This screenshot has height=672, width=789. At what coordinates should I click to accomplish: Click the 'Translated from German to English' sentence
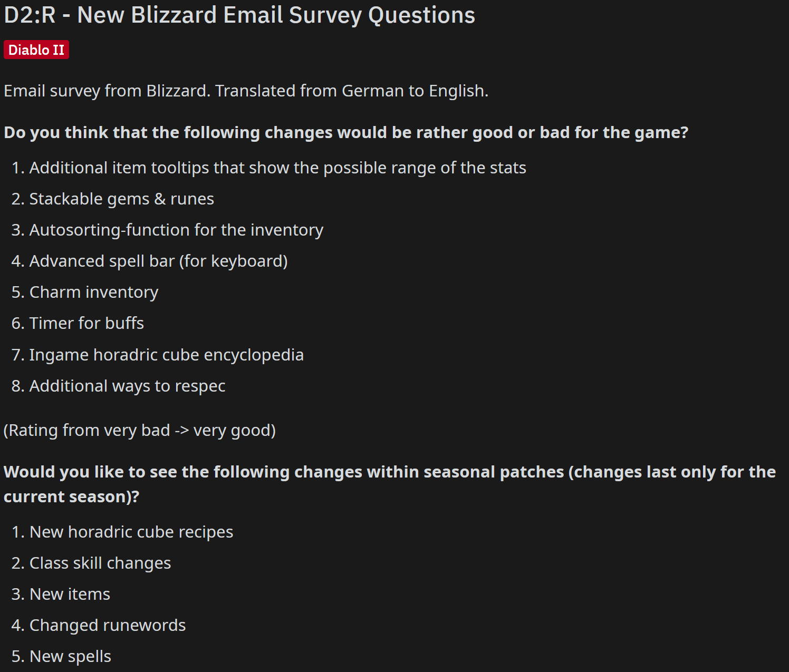click(x=351, y=91)
